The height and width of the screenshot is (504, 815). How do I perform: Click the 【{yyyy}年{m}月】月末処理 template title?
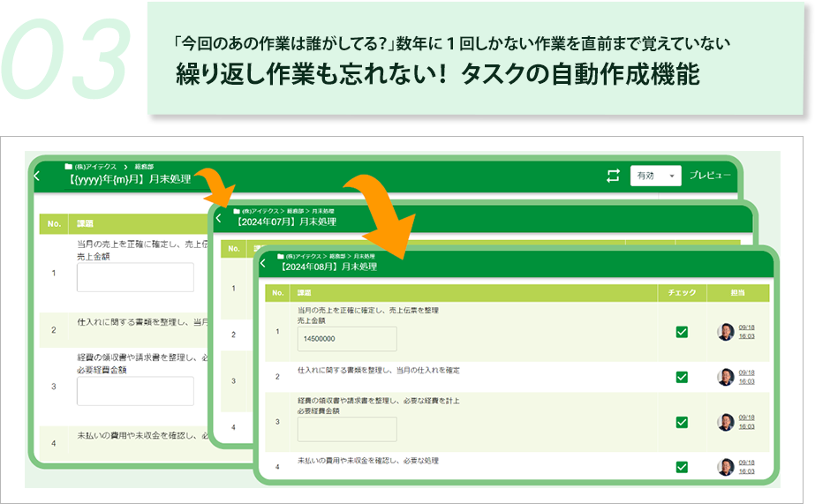point(129,179)
